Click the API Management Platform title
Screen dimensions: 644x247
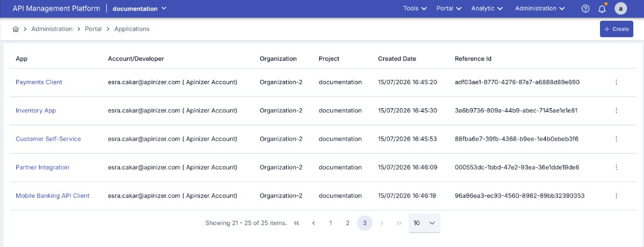click(56, 9)
